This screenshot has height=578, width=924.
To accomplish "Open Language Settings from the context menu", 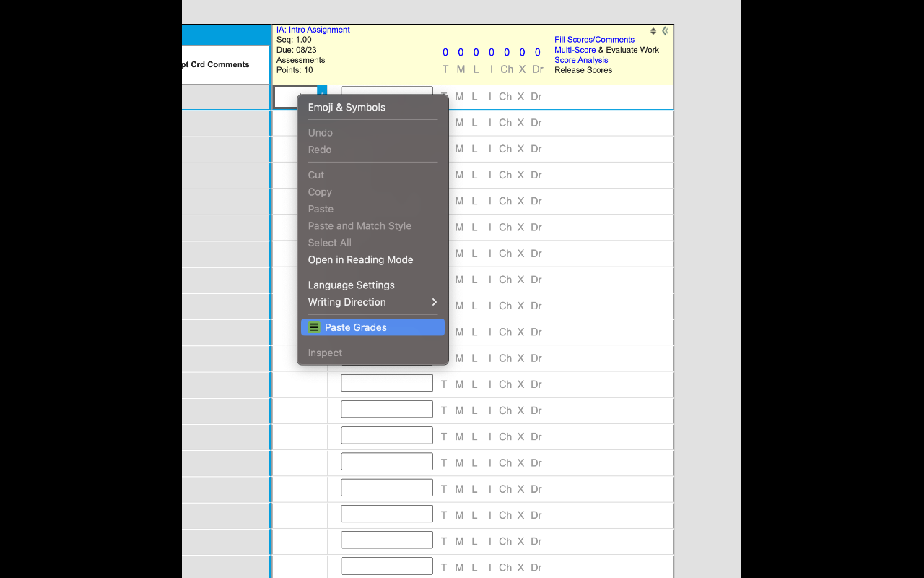I will [x=372, y=285].
